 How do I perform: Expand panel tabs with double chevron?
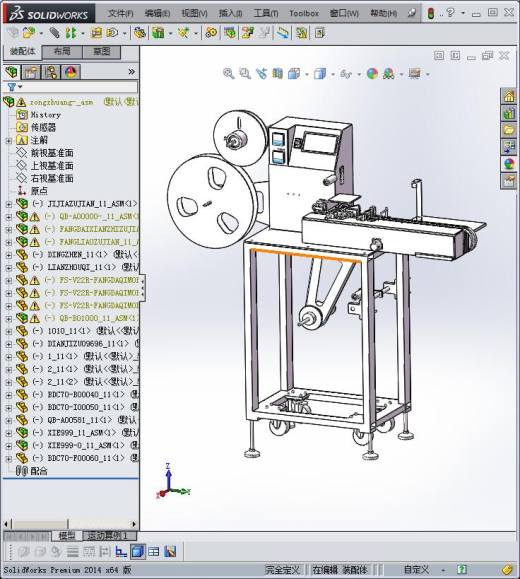(131, 72)
